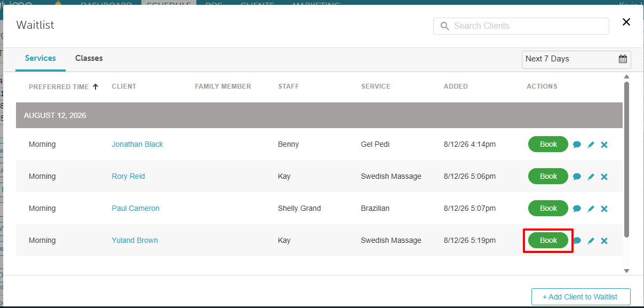
Task: Sort by Family Member column header
Action: (x=223, y=86)
